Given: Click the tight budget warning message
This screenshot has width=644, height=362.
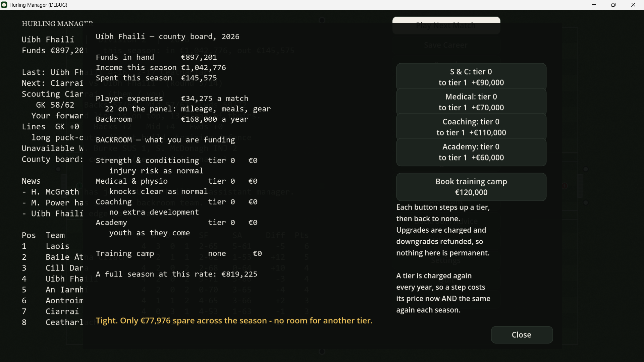Looking at the screenshot, I should [x=234, y=321].
